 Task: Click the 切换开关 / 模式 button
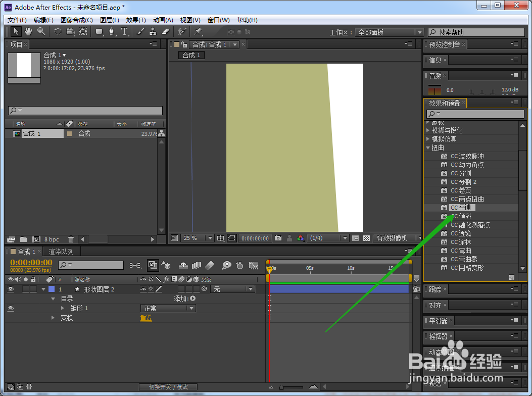(x=168, y=387)
